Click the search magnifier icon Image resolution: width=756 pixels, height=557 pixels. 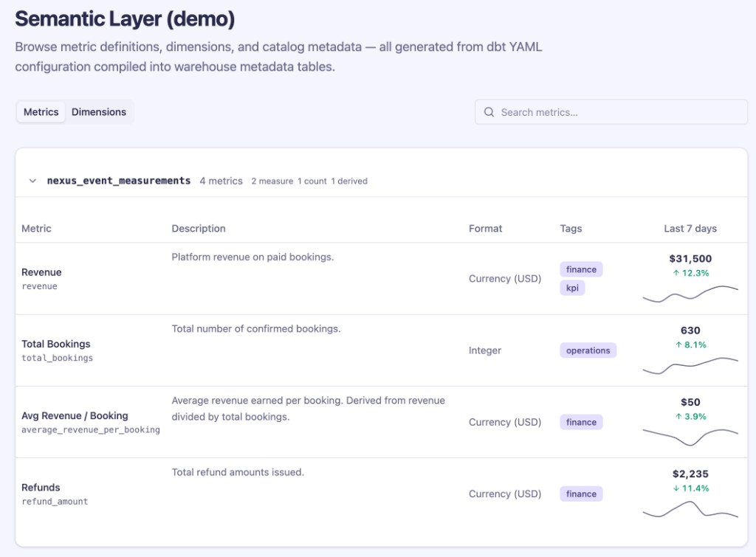point(489,112)
